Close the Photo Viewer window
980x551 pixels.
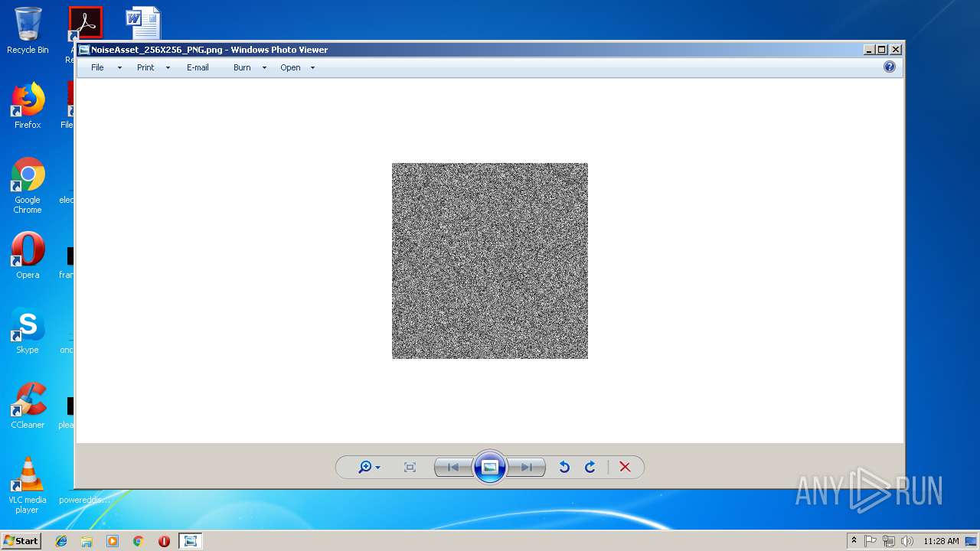(896, 50)
